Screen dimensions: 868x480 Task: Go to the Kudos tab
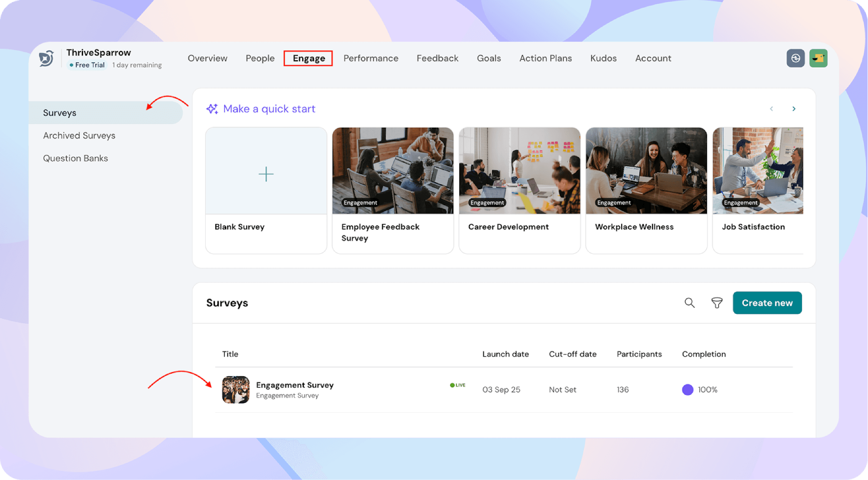603,58
